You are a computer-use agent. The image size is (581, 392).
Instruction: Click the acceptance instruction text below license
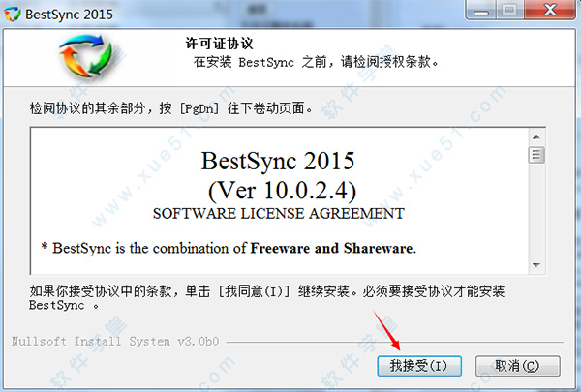point(261,291)
